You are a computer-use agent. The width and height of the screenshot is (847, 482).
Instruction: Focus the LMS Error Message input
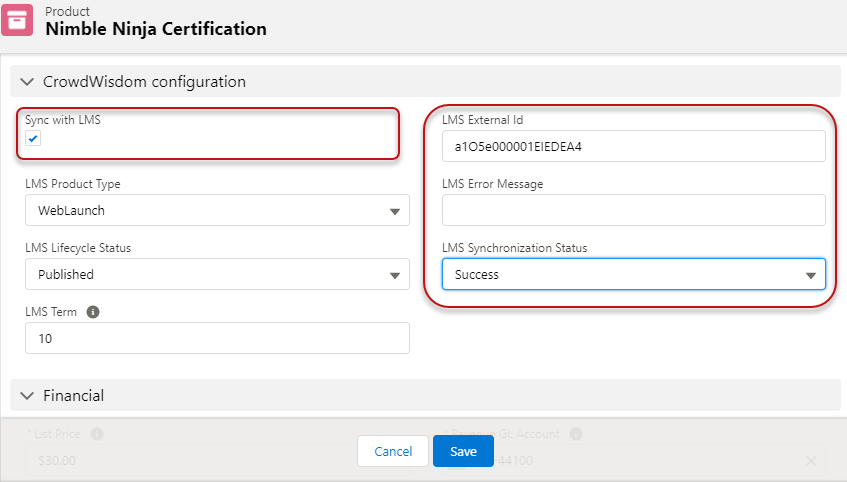click(x=633, y=210)
